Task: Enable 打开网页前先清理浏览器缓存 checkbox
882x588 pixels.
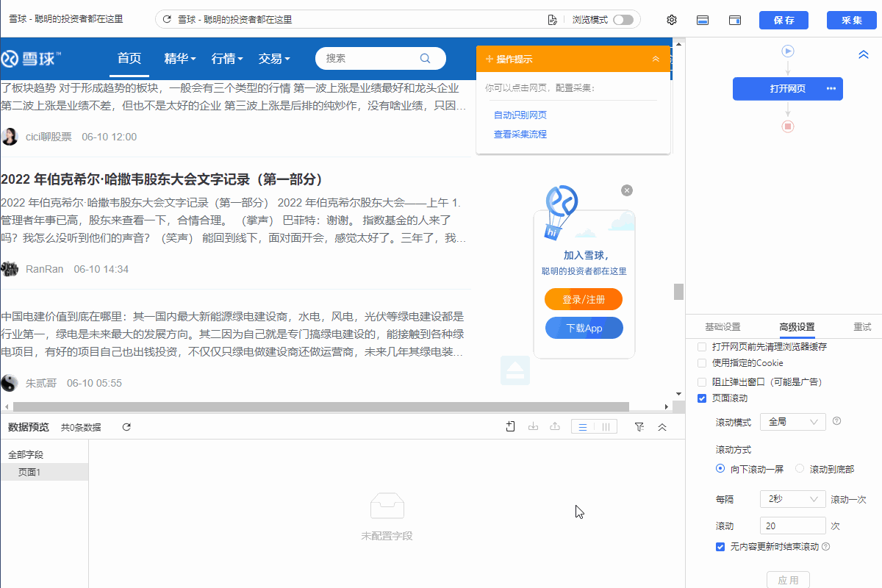Action: [702, 346]
